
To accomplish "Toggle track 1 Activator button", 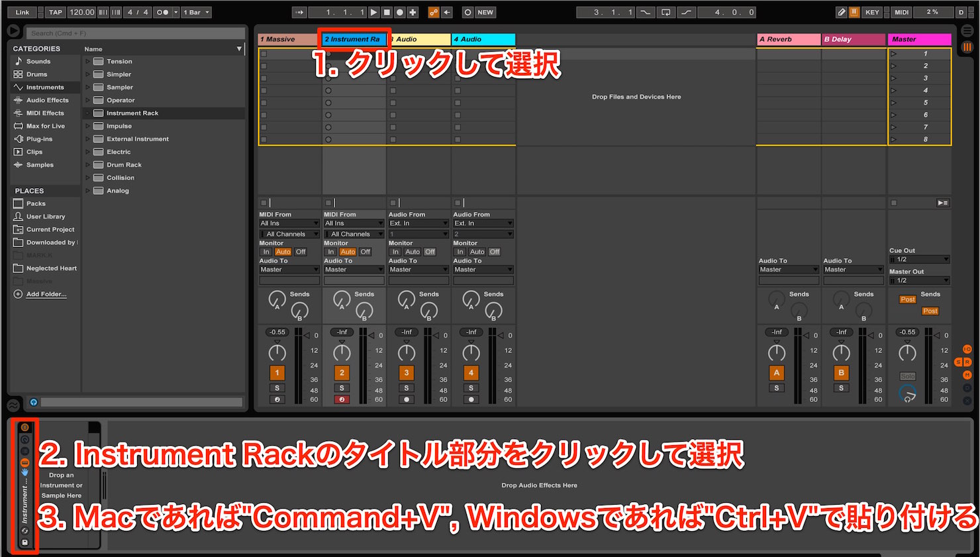I will pyautogui.click(x=277, y=373).
